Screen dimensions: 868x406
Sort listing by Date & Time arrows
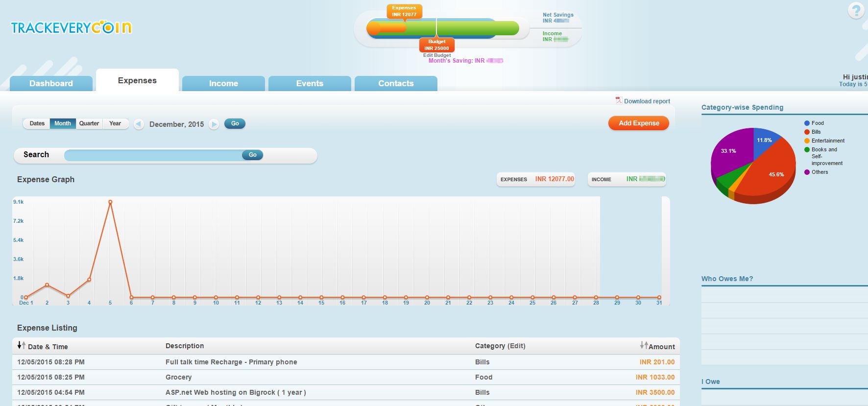coord(21,345)
